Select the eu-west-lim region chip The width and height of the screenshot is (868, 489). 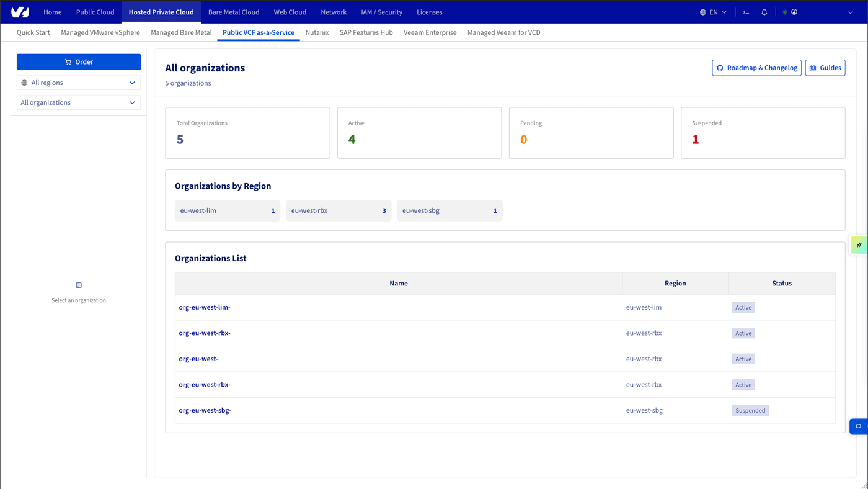(228, 210)
